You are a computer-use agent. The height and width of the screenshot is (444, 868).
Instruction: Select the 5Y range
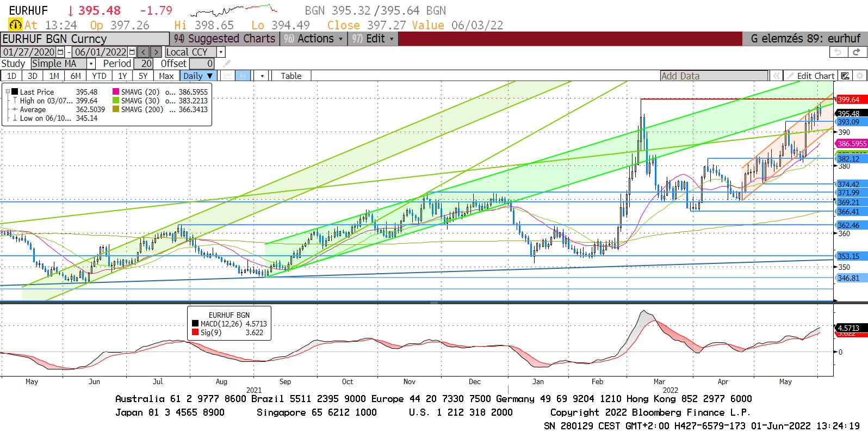pyautogui.click(x=143, y=76)
